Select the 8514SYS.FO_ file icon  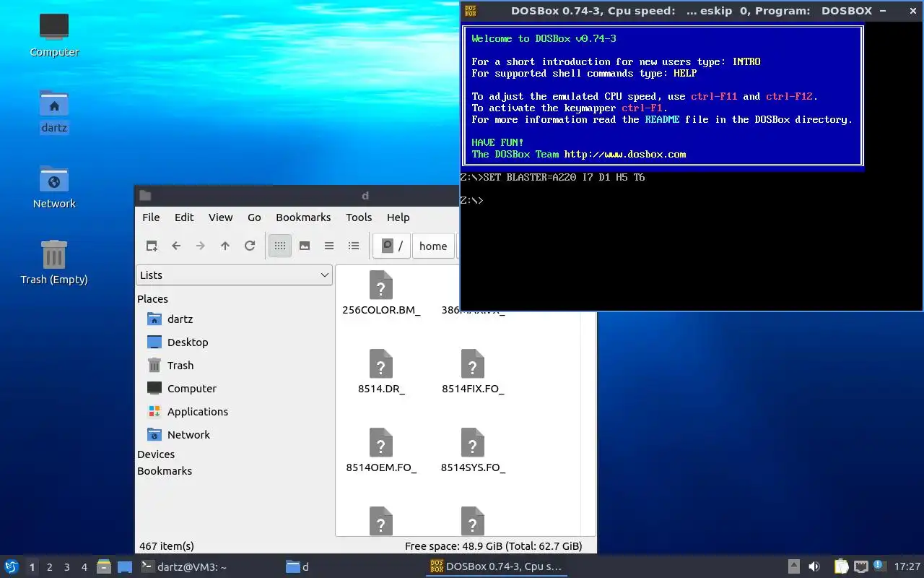pyautogui.click(x=473, y=442)
